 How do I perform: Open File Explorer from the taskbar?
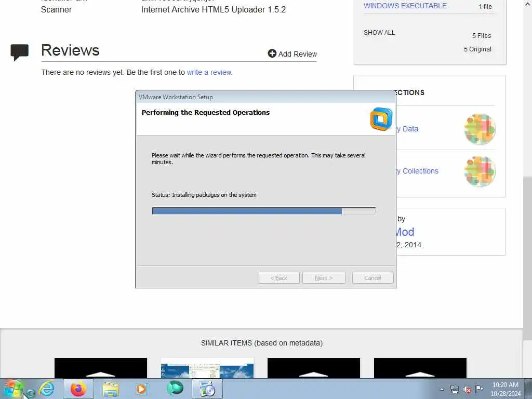point(111,389)
